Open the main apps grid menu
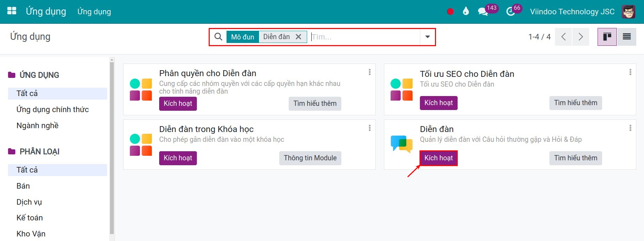This screenshot has height=241, width=644. pos(12,11)
